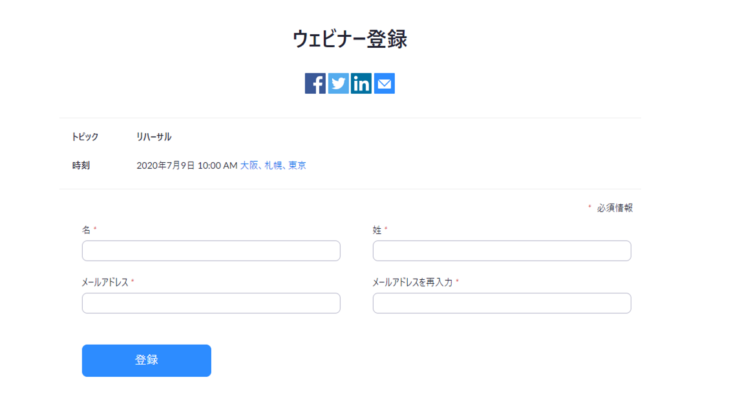Focus the 姓 last name input field

click(x=502, y=251)
